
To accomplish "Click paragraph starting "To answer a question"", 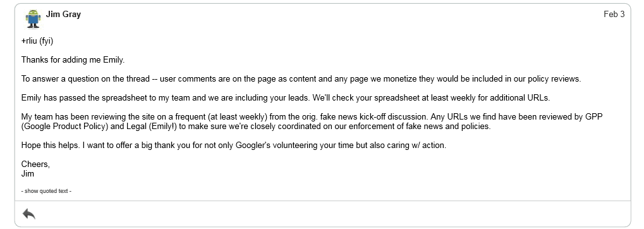I will click(x=301, y=79).
